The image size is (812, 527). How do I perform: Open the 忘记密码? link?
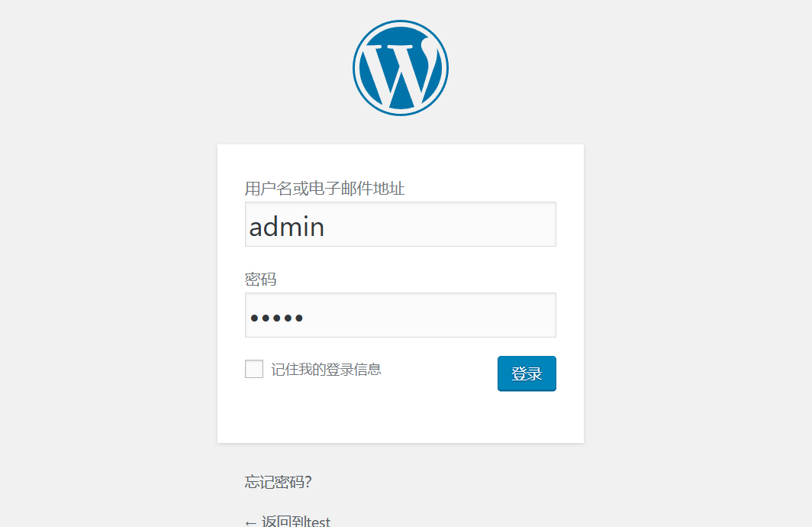coord(278,482)
